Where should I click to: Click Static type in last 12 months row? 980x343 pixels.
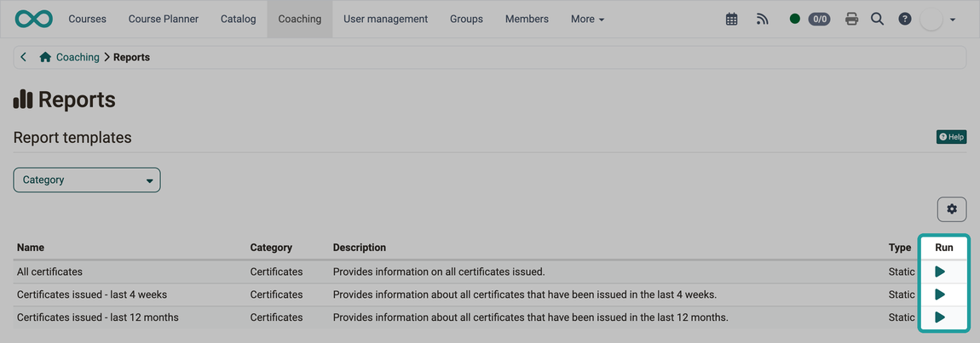(902, 317)
